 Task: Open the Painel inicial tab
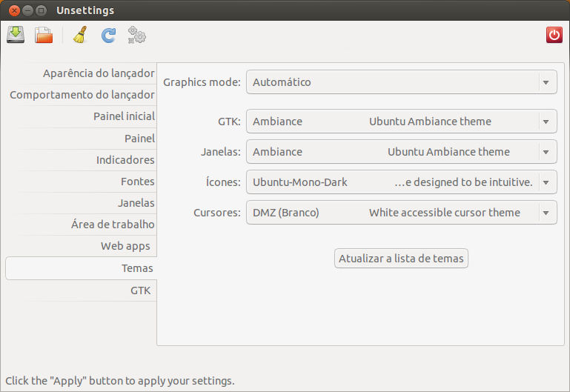pos(124,116)
